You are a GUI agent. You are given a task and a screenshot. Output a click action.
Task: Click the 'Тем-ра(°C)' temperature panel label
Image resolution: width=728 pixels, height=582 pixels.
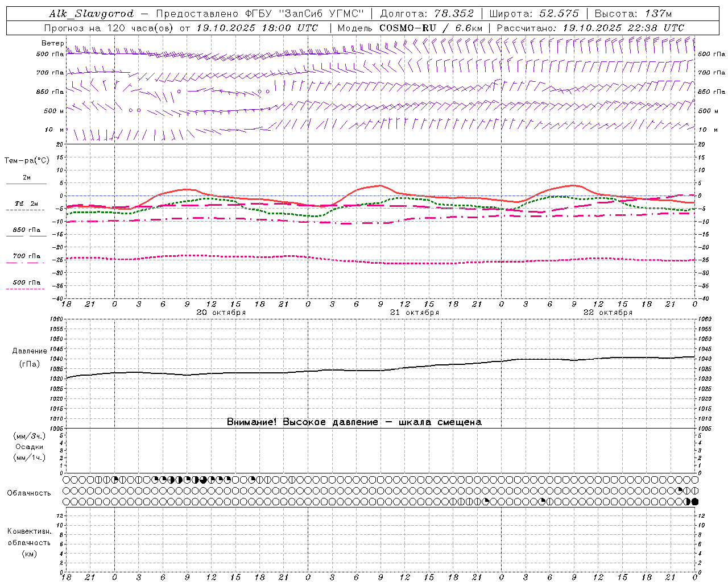27,160
